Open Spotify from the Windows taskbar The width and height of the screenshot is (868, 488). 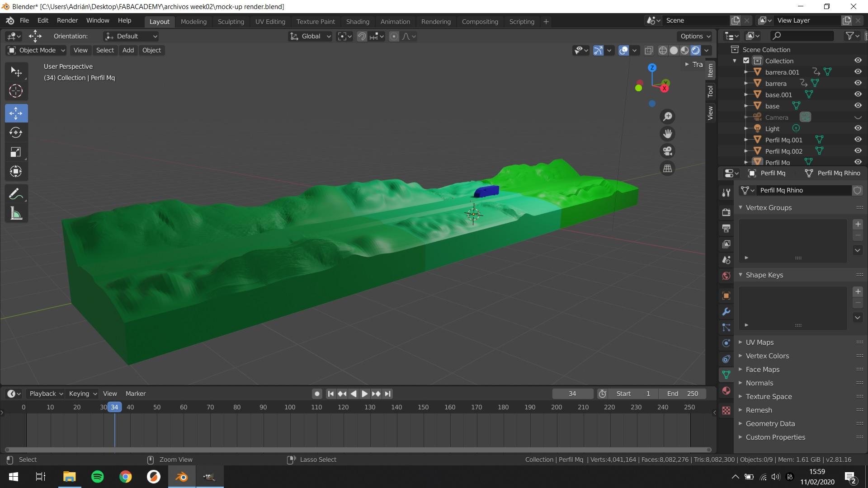pos(97,477)
